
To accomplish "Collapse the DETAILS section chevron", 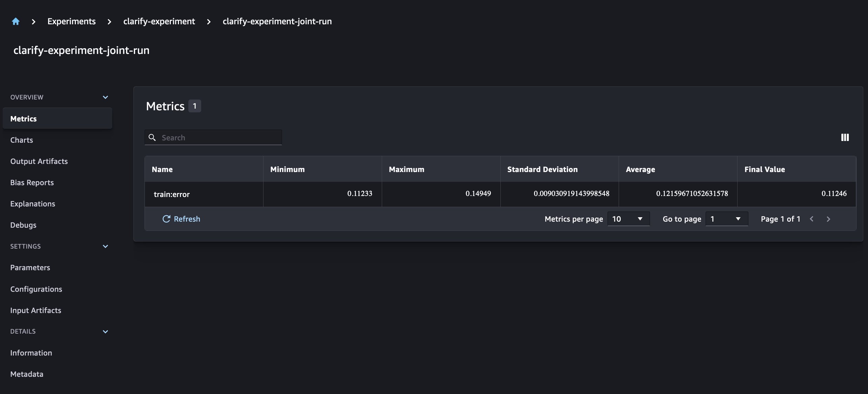I will point(105,332).
